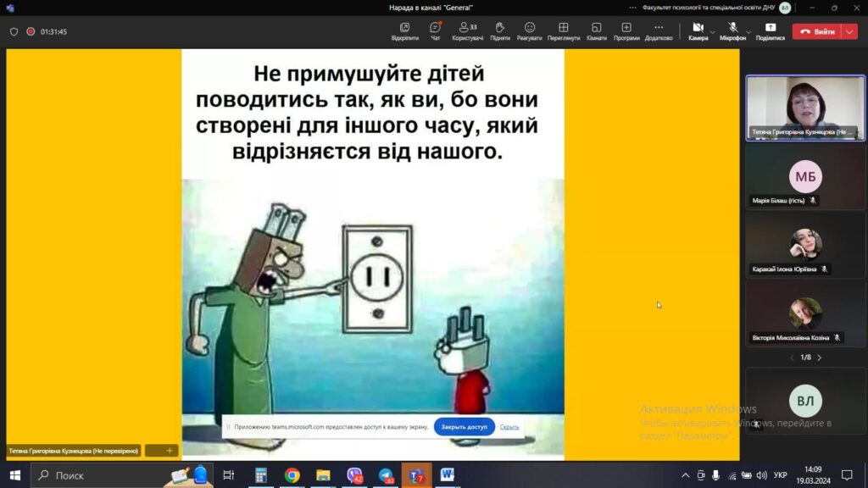Click the tray microphone icon
The height and width of the screenshot is (488, 868).
715,475
